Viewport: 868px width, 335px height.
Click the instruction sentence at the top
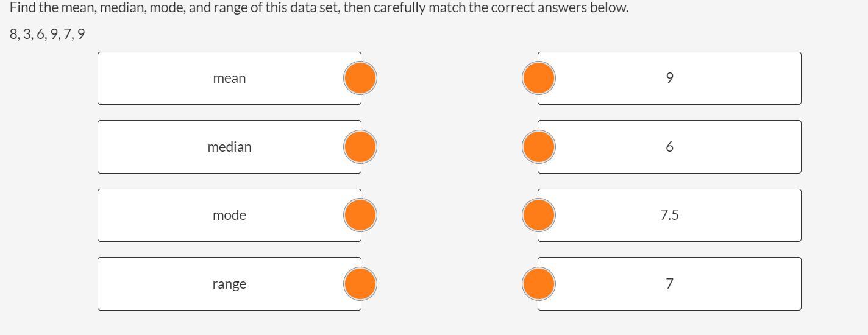(x=319, y=8)
